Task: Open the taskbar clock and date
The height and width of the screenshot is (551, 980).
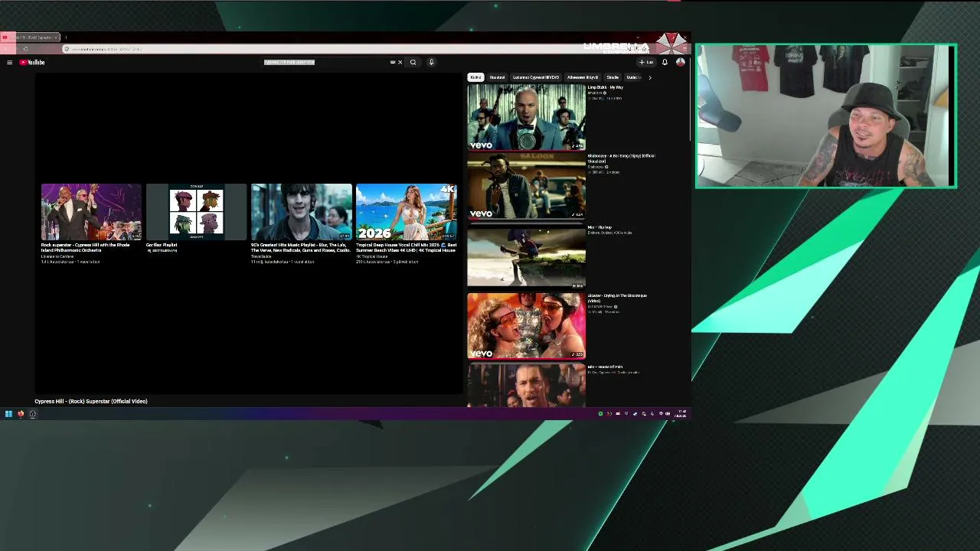Action: coord(681,414)
